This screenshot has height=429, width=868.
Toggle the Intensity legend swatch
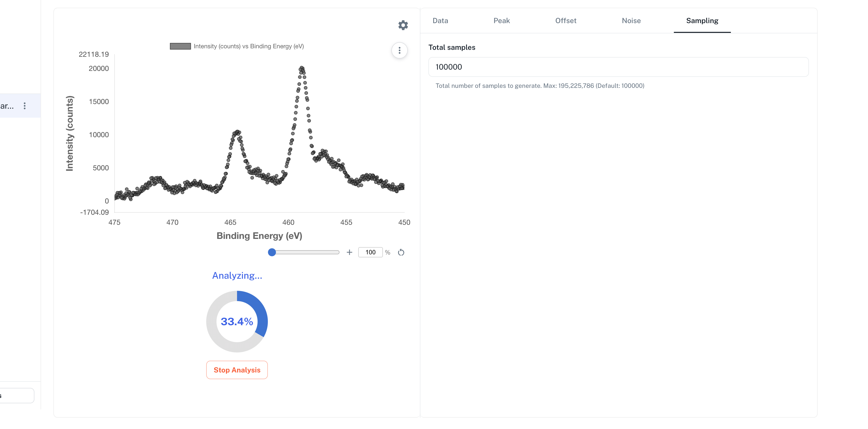click(180, 46)
